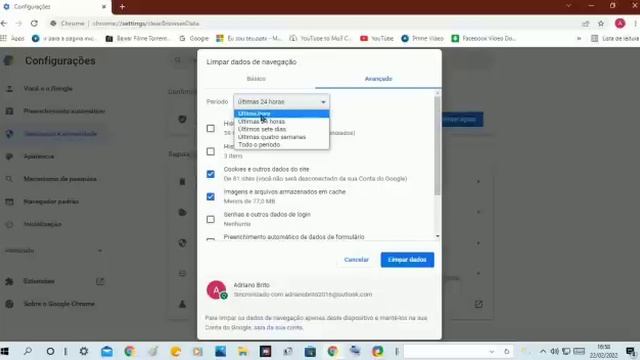Viewport: 640px width, 360px height.
Task: Open the YouTube bookmark
Action: coord(377,38)
